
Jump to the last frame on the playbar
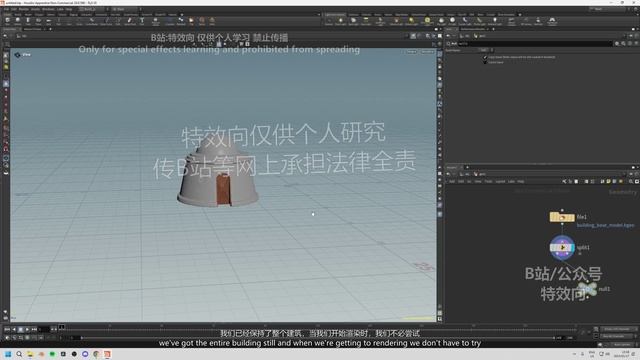34,329
